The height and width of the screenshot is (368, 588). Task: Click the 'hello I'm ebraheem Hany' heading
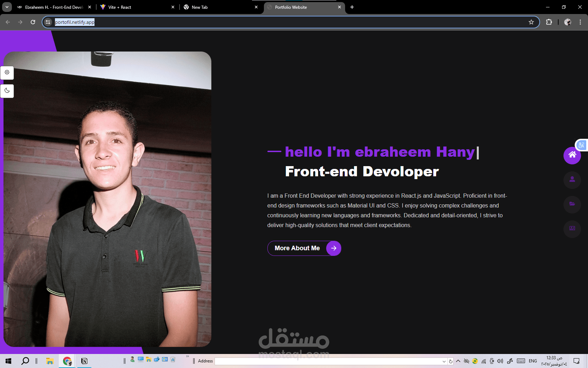(x=380, y=152)
